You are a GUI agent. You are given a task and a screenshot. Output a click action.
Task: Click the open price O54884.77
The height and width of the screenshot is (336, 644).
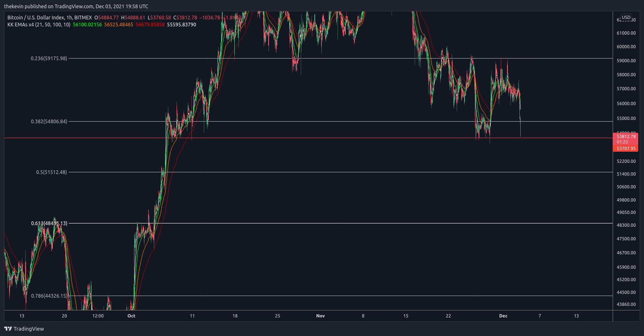(106, 18)
